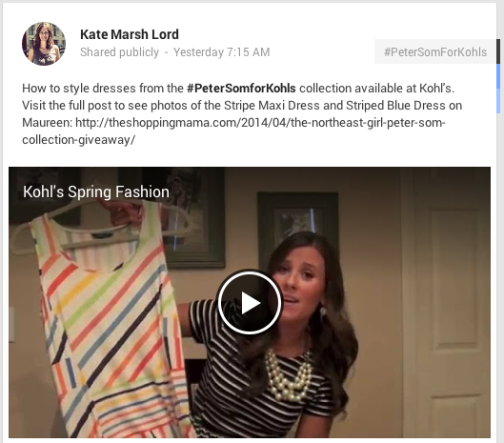Viewport: 504px width, 443px height.
Task: Click the bold #PeterSomforKohls hashtag in post text
Action: point(241,88)
